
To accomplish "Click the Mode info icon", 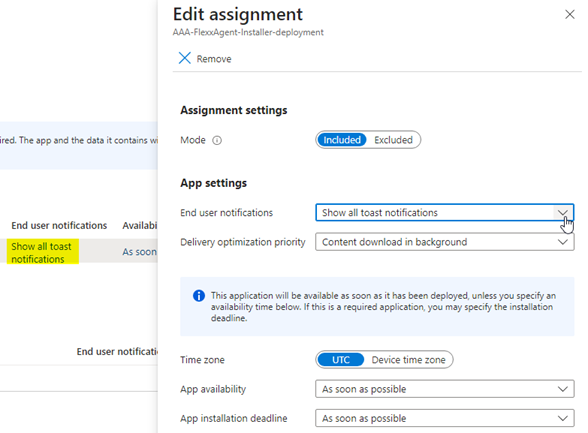I will tap(217, 140).
